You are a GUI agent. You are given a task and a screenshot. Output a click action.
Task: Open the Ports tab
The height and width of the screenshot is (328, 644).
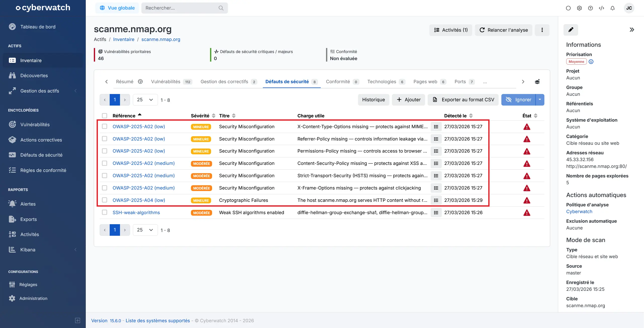click(x=460, y=82)
